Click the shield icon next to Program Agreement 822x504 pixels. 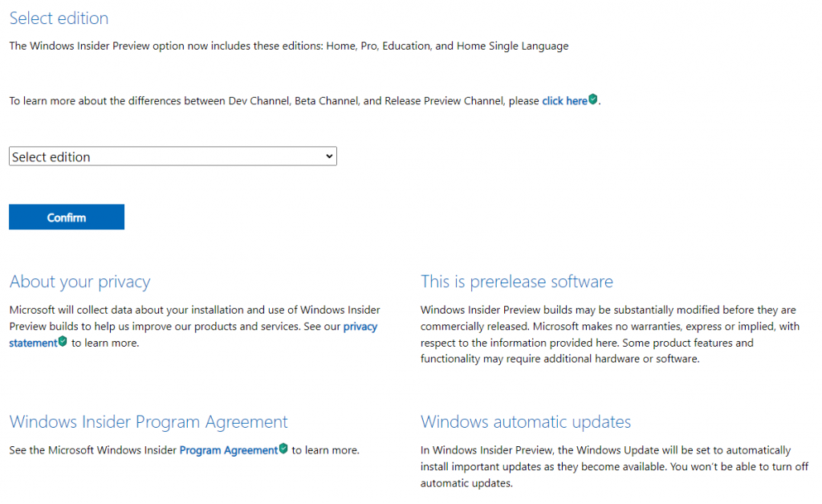(x=283, y=449)
